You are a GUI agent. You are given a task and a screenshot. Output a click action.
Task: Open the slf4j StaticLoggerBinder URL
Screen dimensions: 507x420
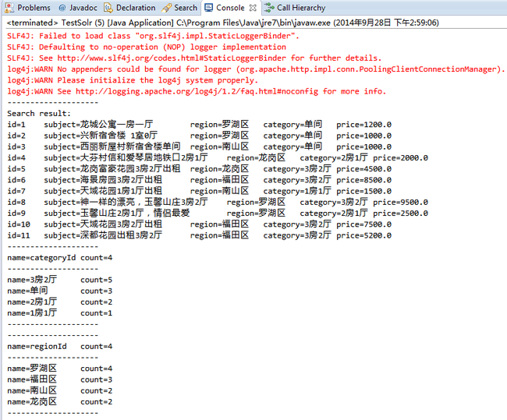172,58
